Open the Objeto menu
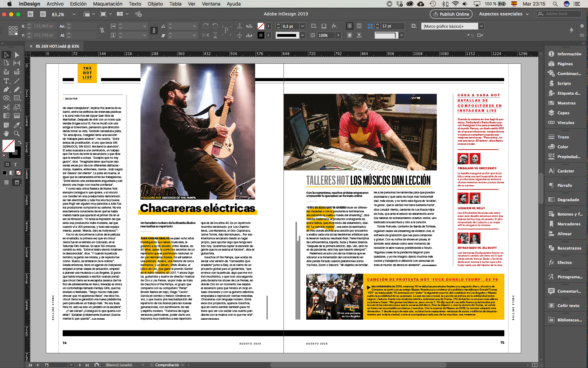The height and width of the screenshot is (368, 588). click(155, 4)
